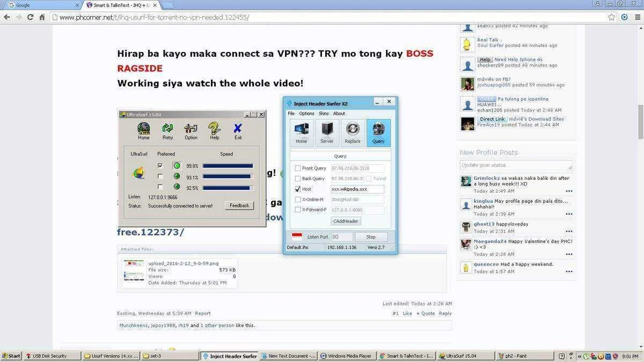Click the browser Back arrow

point(7,17)
